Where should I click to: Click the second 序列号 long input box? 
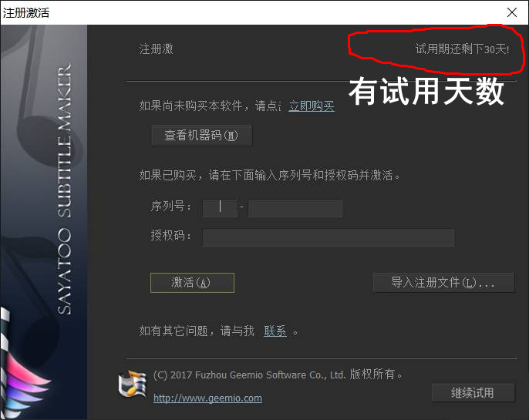pos(295,208)
